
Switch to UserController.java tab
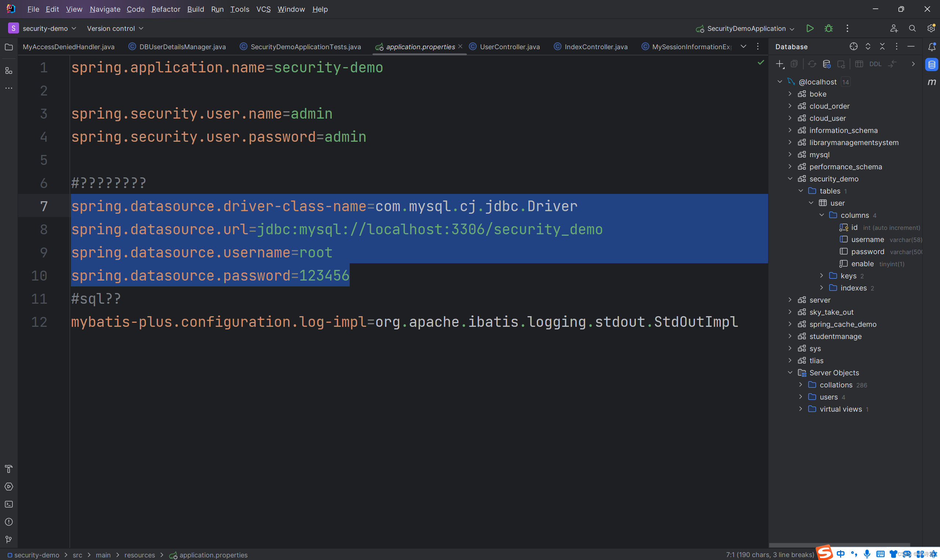pos(509,47)
